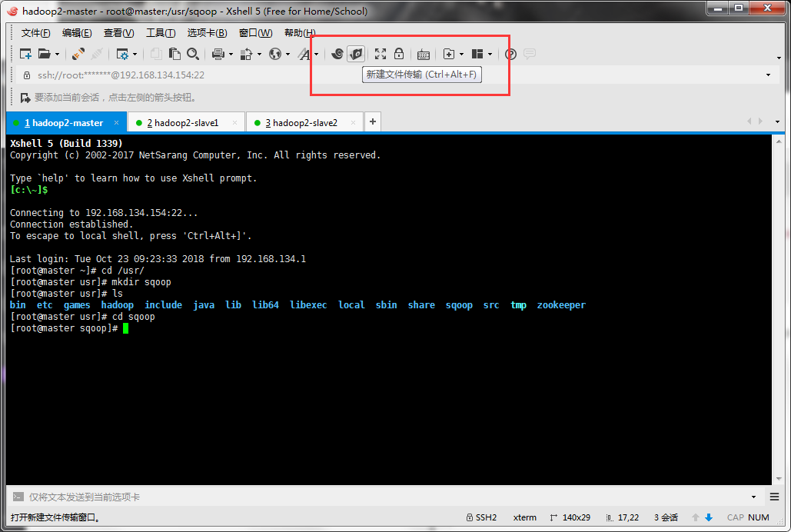Add a new tab with plus button
Image resolution: width=791 pixels, height=532 pixels.
click(x=372, y=121)
